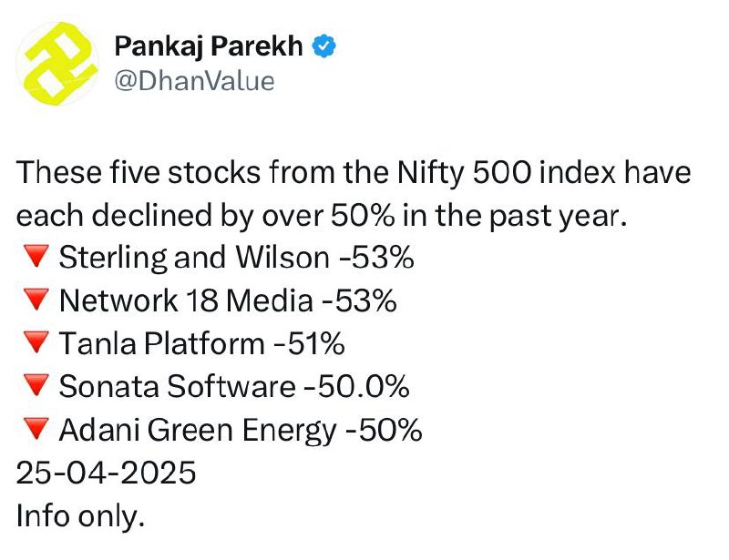Select the Tanla Platform -51% text
This screenshot has width=729, height=560.
tap(201, 344)
